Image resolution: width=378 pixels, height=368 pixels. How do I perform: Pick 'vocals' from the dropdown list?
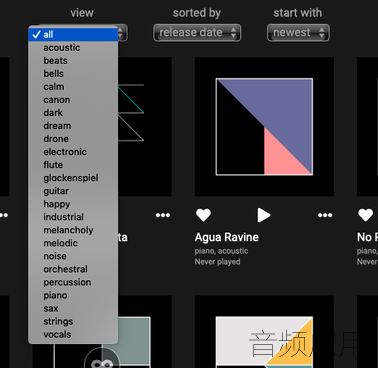[x=73, y=334]
